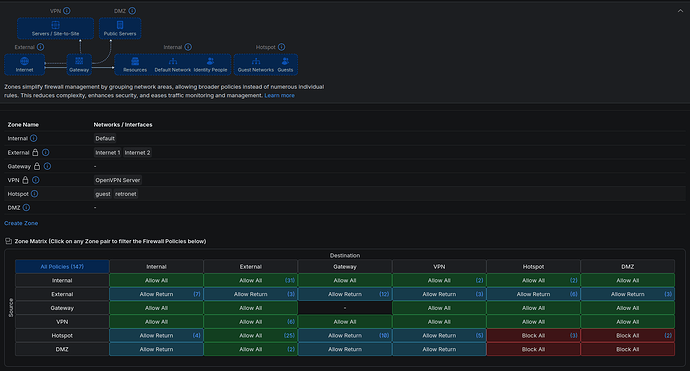690x371 pixels.
Task: Click the Guest Networks icon
Action: coord(256,61)
